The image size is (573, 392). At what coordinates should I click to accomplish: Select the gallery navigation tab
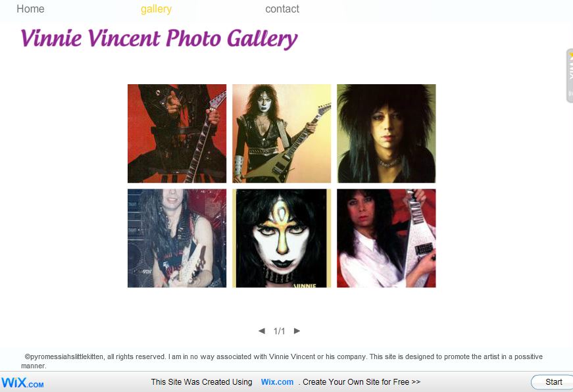[156, 9]
